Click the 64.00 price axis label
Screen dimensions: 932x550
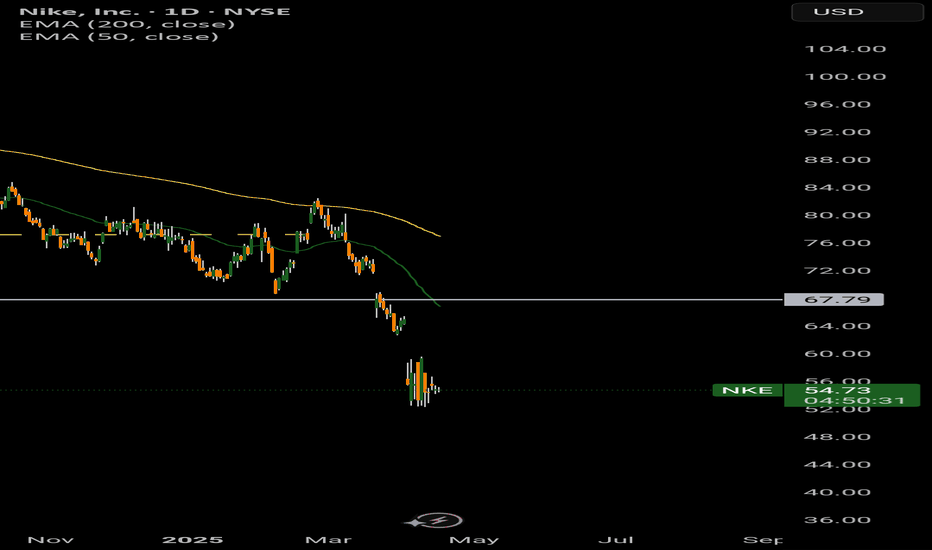[837, 326]
